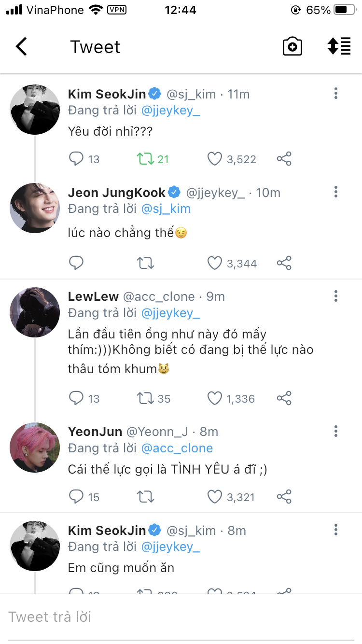Tap the "Tweet trả lời" reply field
Screen dimensions: 362x644
pyautogui.click(x=181, y=617)
